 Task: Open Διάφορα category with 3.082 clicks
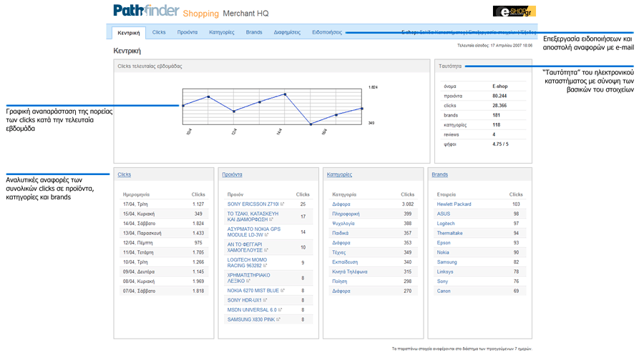341,204
